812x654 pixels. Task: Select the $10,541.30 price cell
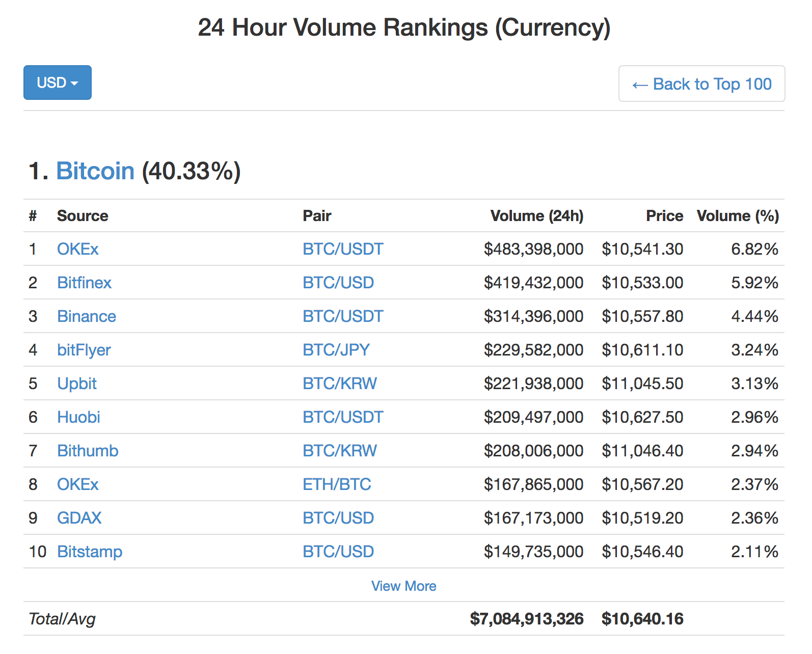[x=642, y=249]
